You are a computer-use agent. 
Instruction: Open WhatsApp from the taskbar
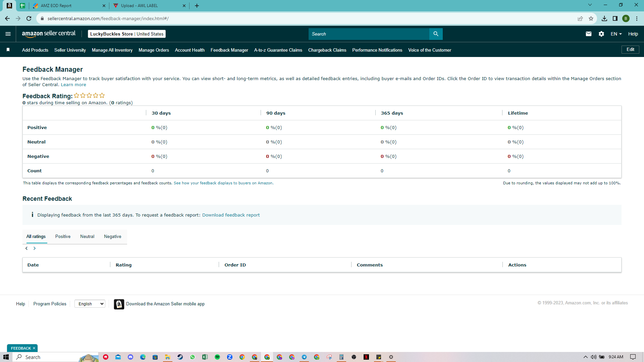point(193,357)
